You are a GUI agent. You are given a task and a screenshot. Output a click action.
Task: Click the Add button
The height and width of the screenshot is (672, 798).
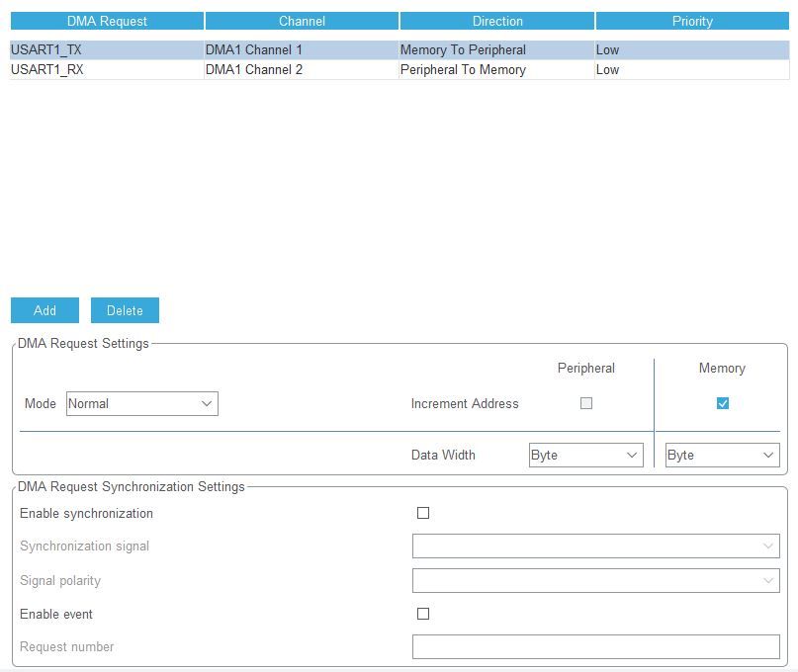coord(44,310)
